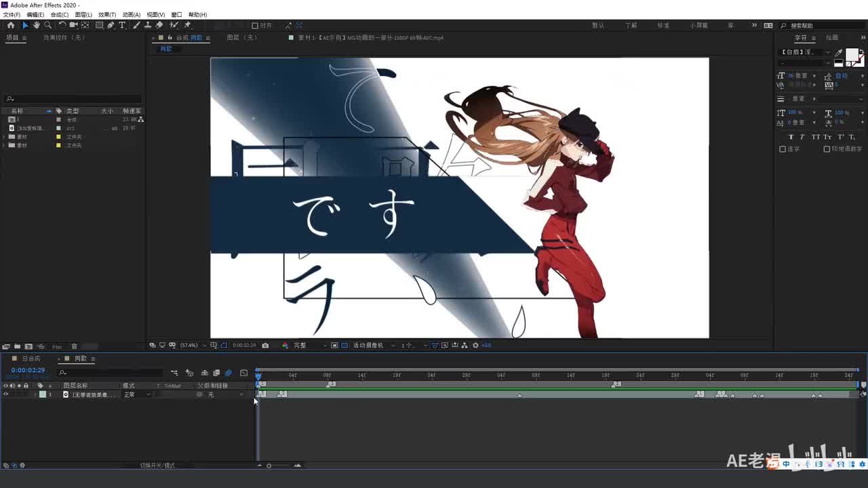Select the Zoom magnifier tool
This screenshot has width=868, height=488.
[47, 25]
